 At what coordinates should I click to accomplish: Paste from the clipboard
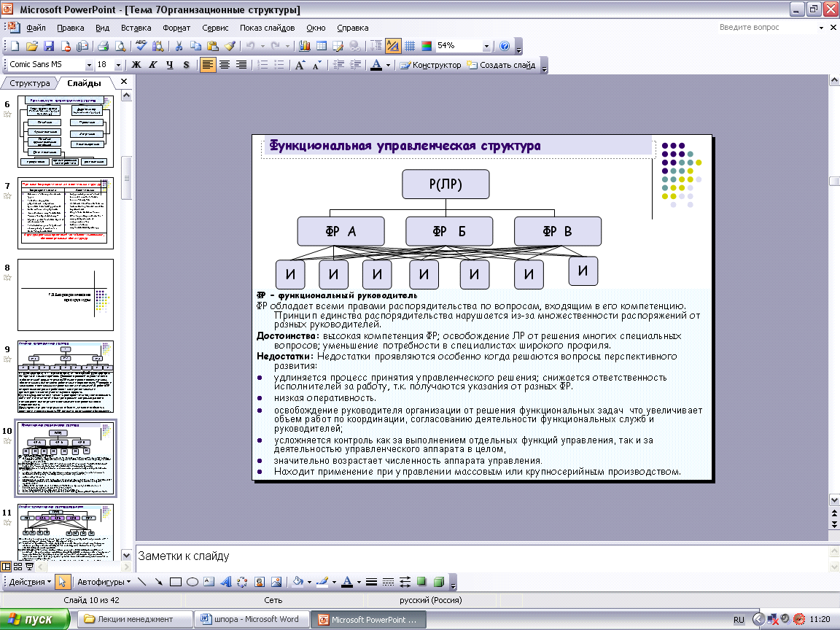[213, 46]
